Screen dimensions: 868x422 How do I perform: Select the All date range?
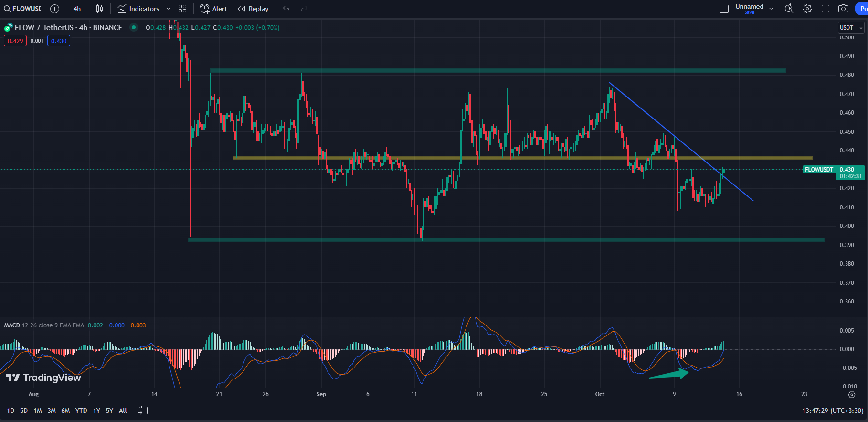click(x=123, y=411)
